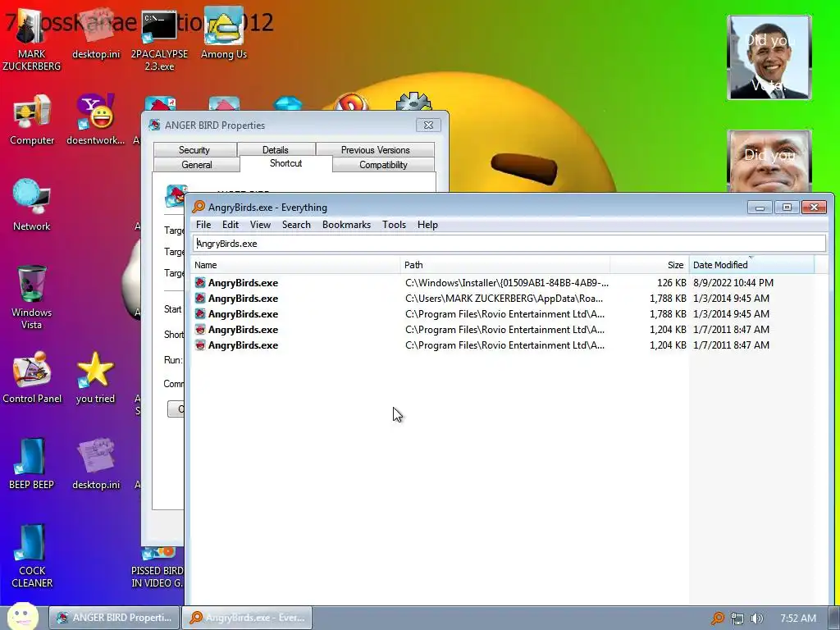Switch to Compatibility tab in ANGER BIRD Properties
The width and height of the screenshot is (840, 630).
coord(383,164)
